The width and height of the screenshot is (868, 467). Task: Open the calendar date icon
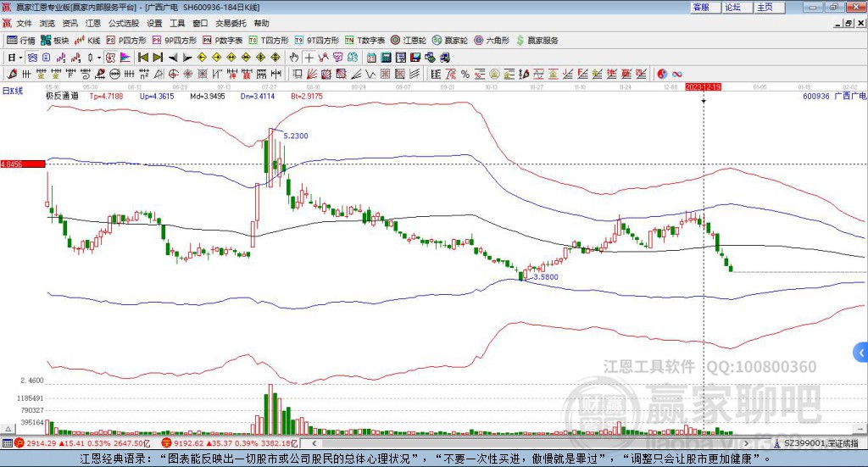click(371, 58)
